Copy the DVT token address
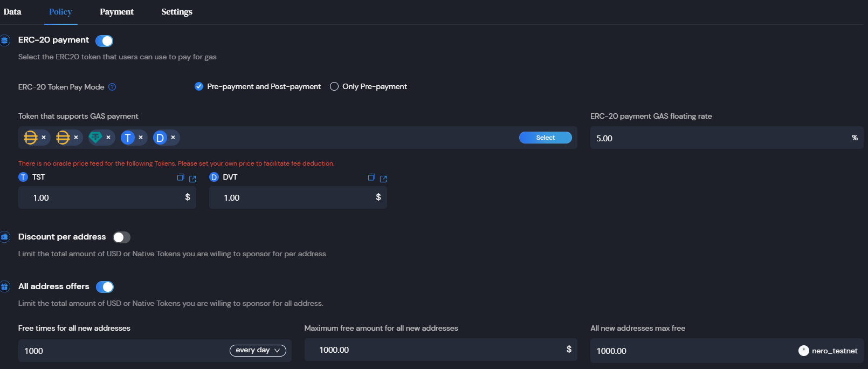Screen dimensions: 868x369 coord(371,177)
